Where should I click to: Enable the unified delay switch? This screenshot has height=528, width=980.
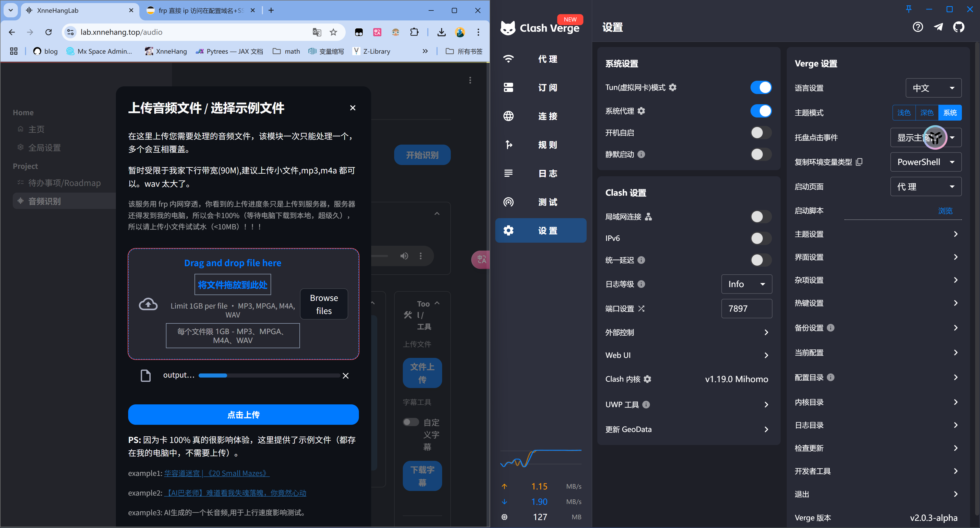point(761,260)
